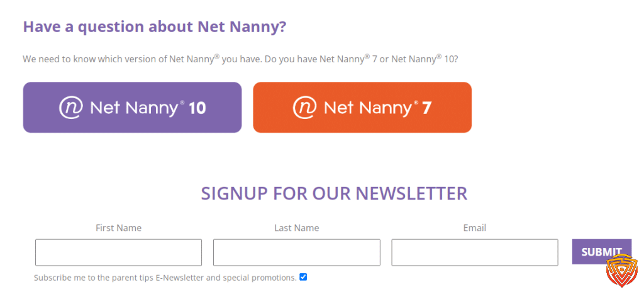Click the Subscribe me to parent tips label
This screenshot has height=294, width=644.
point(165,278)
